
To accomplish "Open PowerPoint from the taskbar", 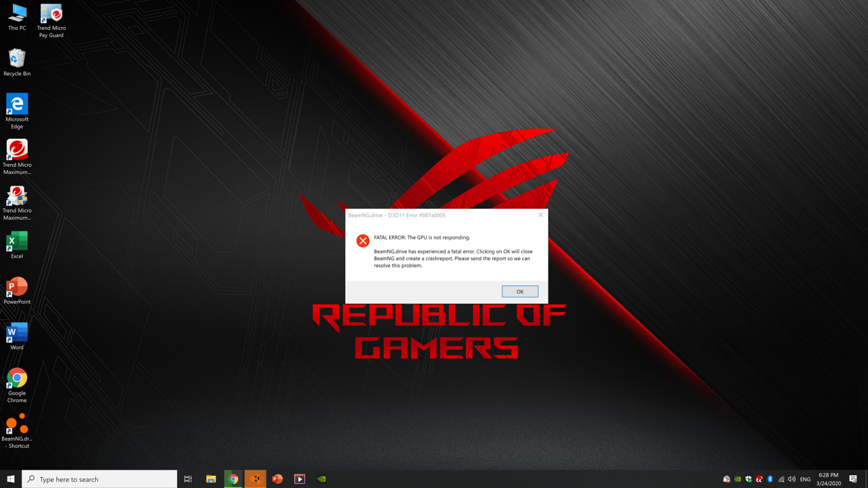I will [x=277, y=479].
